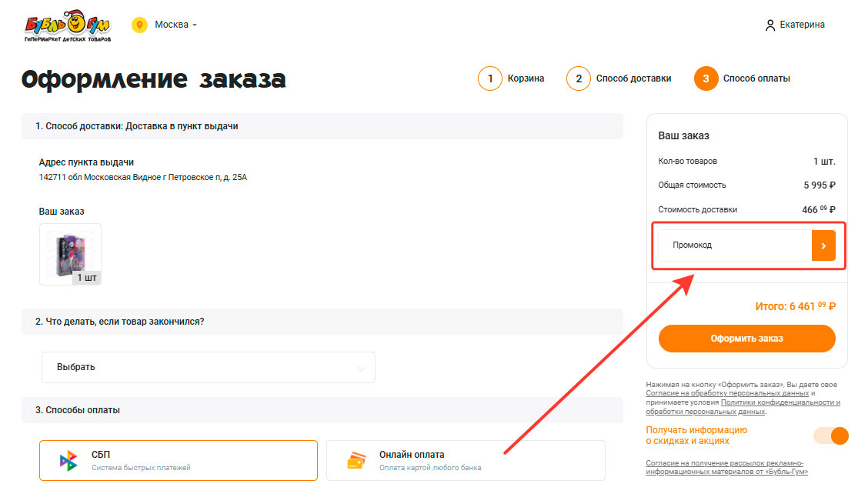This screenshot has width=868, height=484.
Task: Click the active step 3 circle
Action: pos(706,78)
